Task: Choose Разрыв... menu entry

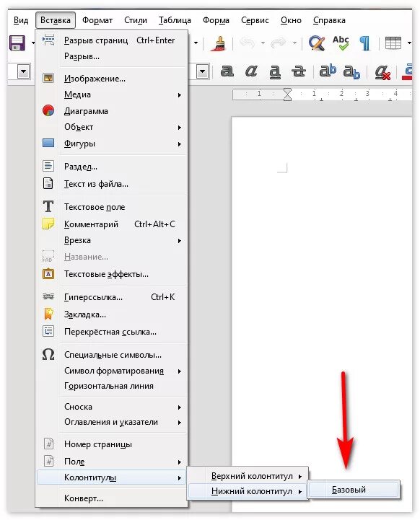Action: (x=112, y=56)
